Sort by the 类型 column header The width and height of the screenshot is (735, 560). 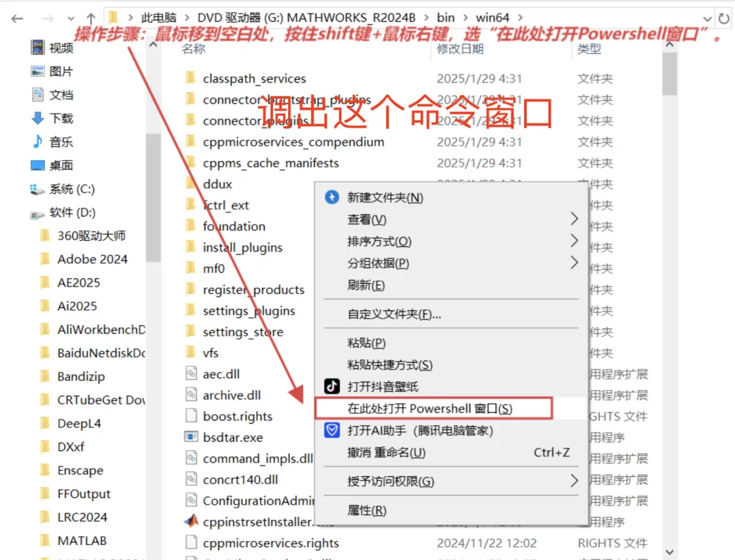click(x=589, y=49)
